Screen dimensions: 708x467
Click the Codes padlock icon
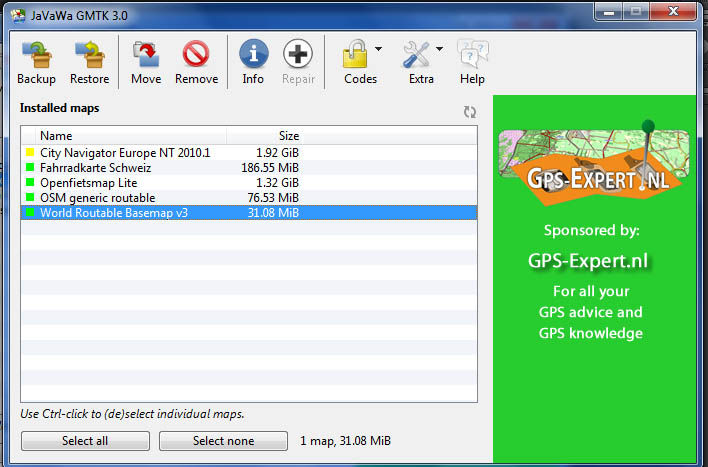(355, 55)
